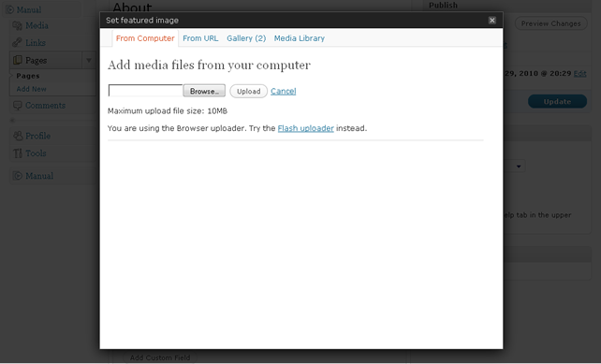This screenshot has width=601, height=364.
Task: Open the dropdown arrow in right panel
Action: [x=519, y=167]
